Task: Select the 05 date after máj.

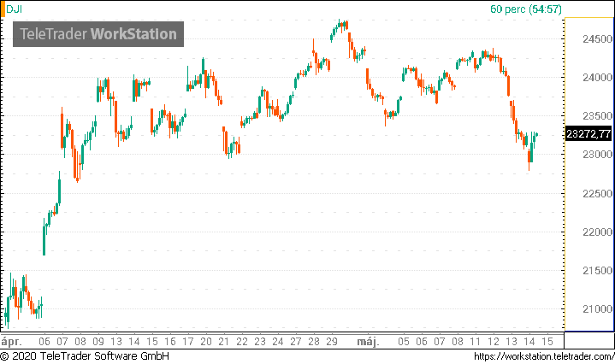Action: pos(404,342)
